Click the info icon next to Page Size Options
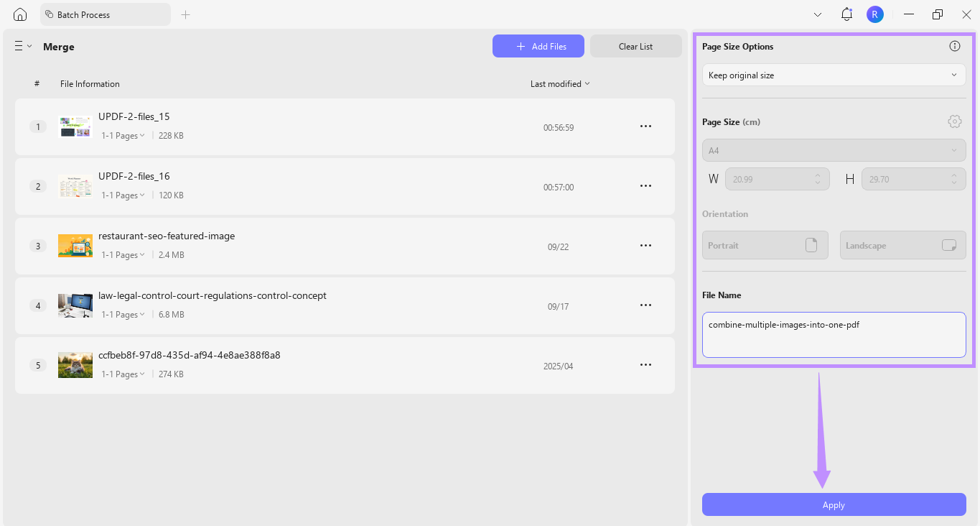Image resolution: width=980 pixels, height=526 pixels. tap(954, 45)
